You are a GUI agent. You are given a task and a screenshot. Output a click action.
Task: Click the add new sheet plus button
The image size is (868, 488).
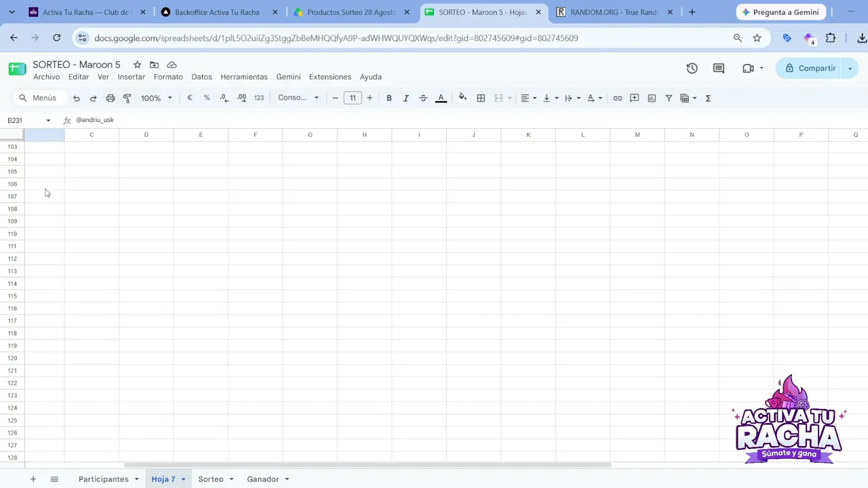coord(33,479)
